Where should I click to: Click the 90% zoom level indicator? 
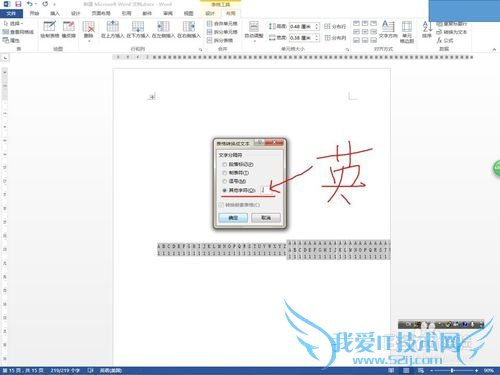coord(489,370)
